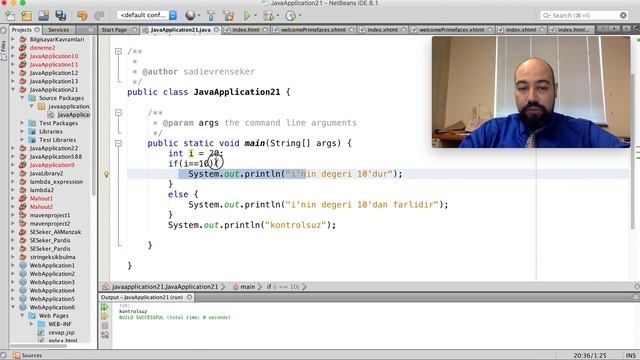Select the cevap.jsp file
640x360 pixels.
pos(62,332)
